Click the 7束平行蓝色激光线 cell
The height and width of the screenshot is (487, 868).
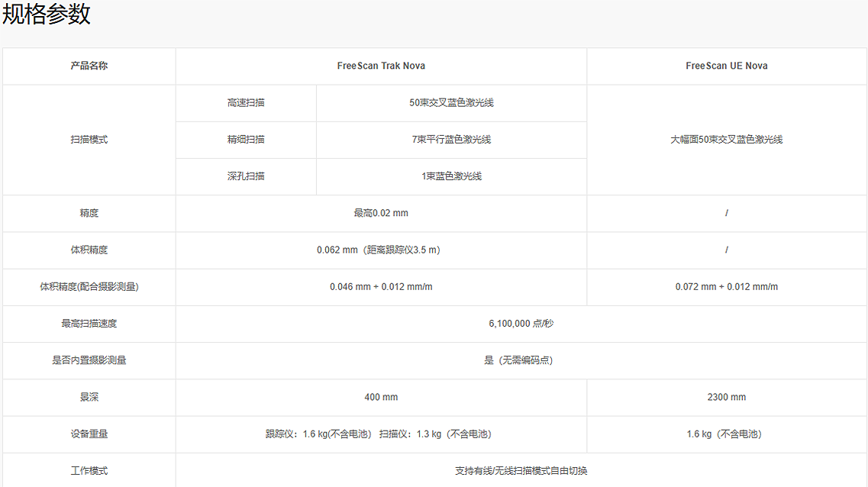[451, 140]
